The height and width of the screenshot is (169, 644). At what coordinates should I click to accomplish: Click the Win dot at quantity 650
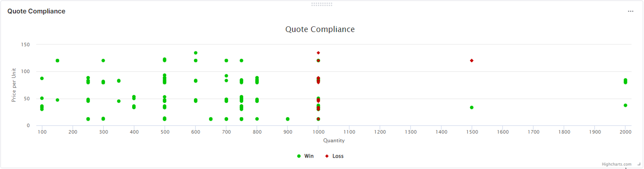pyautogui.click(x=211, y=119)
